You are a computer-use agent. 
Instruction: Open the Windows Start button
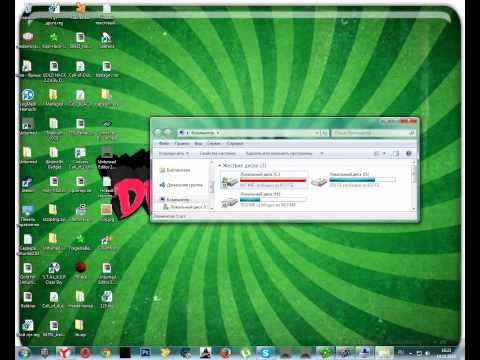24,353
